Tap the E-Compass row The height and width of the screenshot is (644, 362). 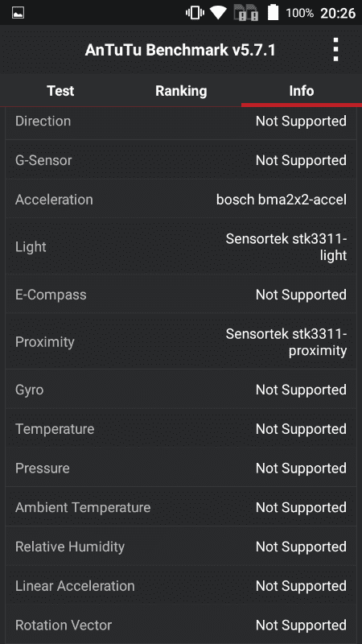coord(181,295)
